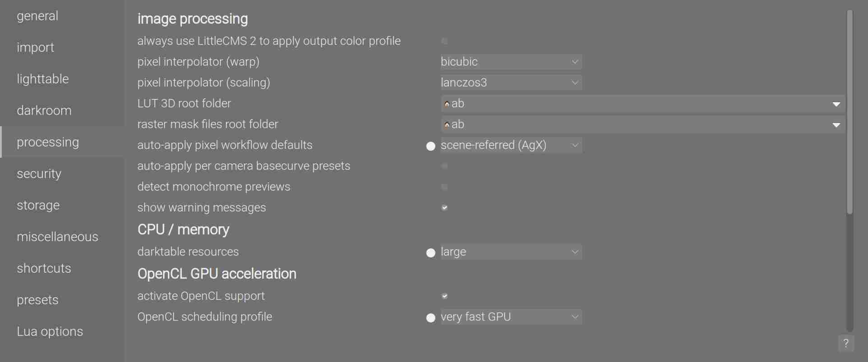Click the modified dot beside OpenCL scheduling profile

(430, 318)
